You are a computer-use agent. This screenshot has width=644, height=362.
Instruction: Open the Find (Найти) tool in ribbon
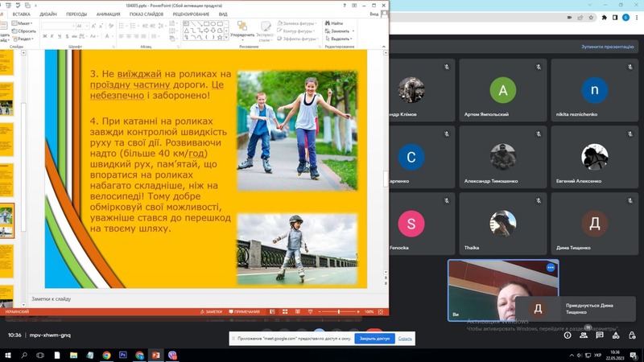point(335,23)
